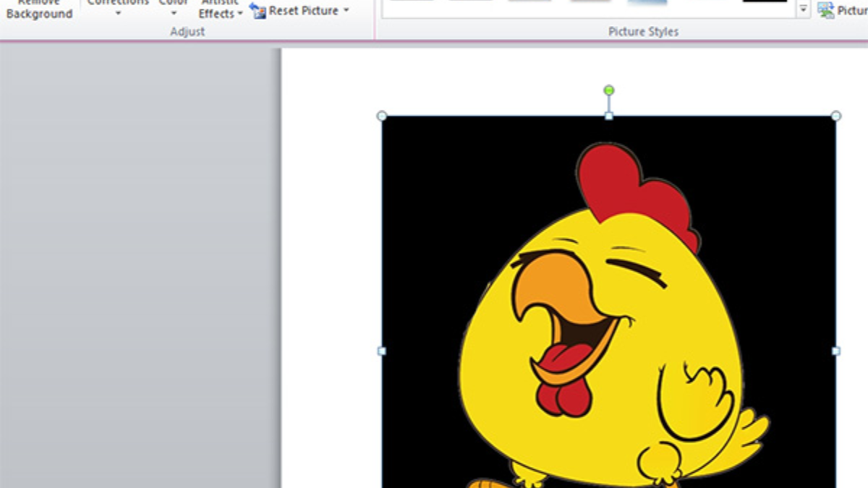
Task: Open the Color dropdown menu
Action: pos(174,9)
